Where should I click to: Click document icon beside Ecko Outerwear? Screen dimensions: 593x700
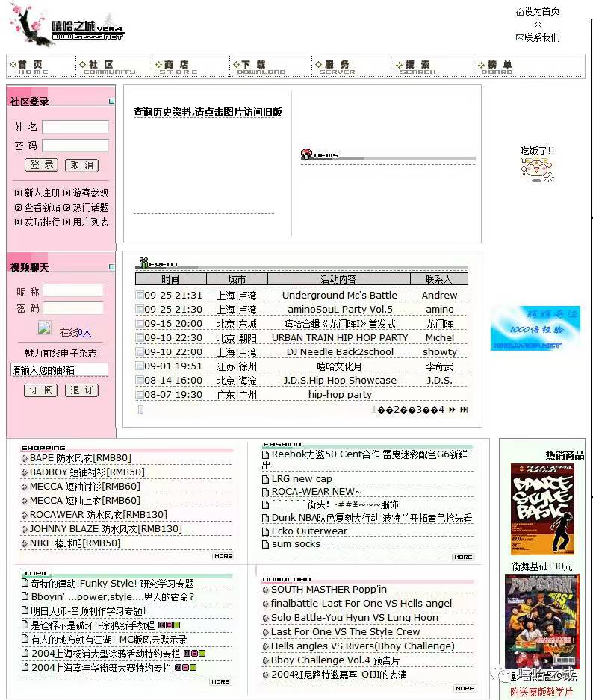pyautogui.click(x=265, y=531)
